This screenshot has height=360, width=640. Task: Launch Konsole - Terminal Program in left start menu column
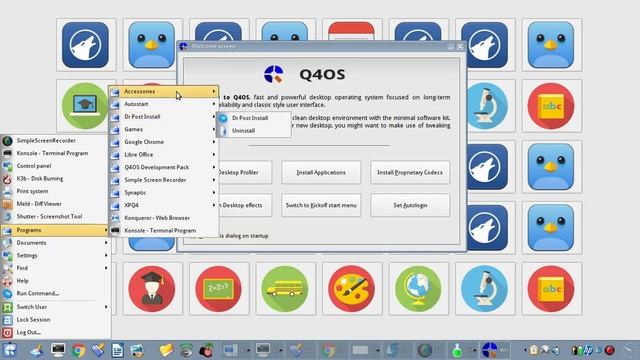coord(55,153)
